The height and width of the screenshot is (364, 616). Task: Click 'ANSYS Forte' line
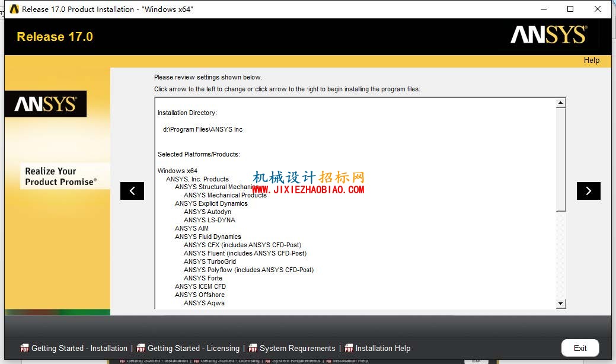point(203,278)
